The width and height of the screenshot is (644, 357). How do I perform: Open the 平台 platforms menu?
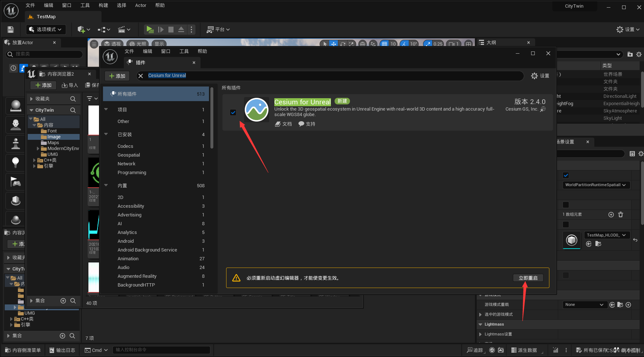pos(218,30)
